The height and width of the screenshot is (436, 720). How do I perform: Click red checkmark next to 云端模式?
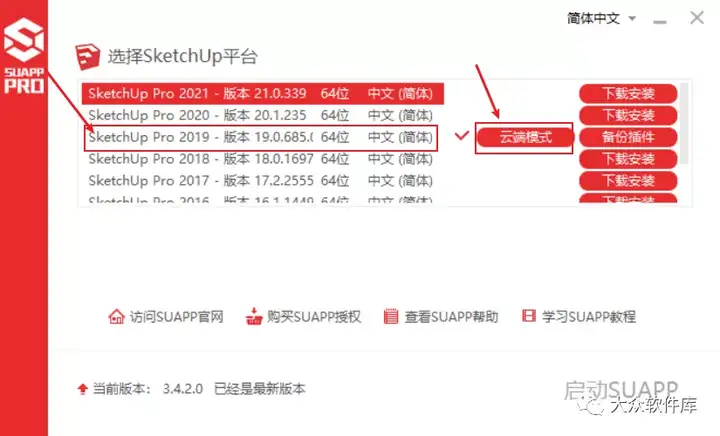click(462, 136)
